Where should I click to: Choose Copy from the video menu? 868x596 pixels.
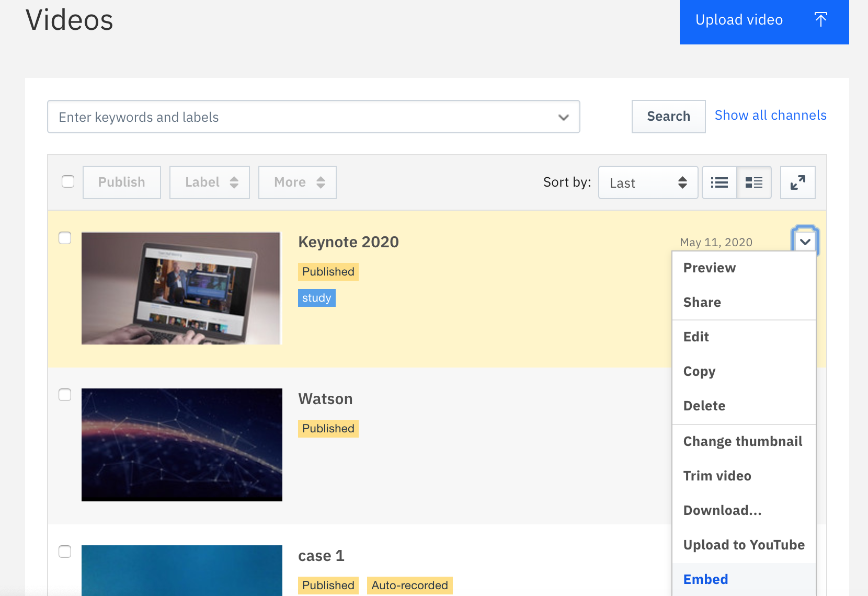(744, 372)
